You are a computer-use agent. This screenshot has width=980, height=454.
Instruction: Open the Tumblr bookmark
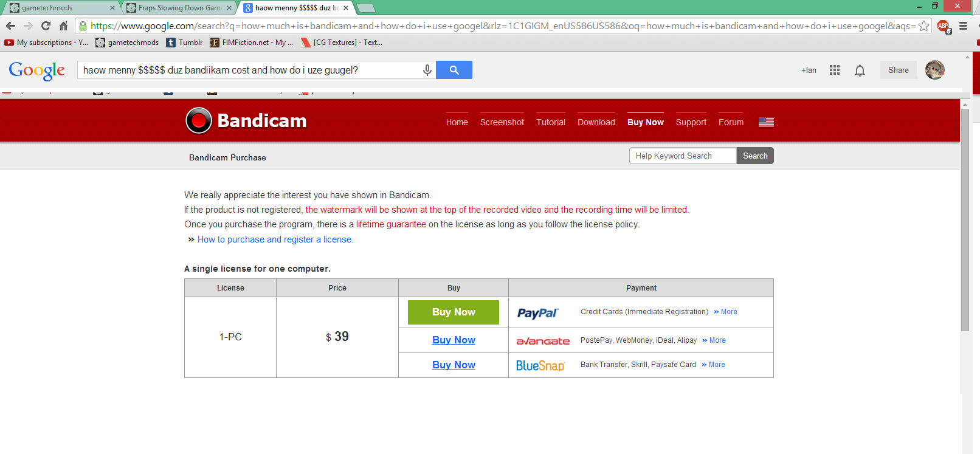185,43
